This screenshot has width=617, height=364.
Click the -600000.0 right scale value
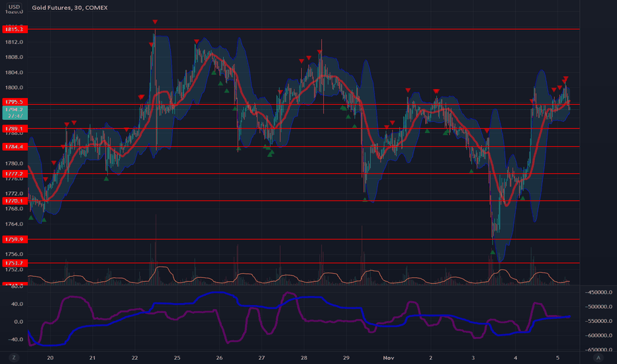[x=598, y=336]
